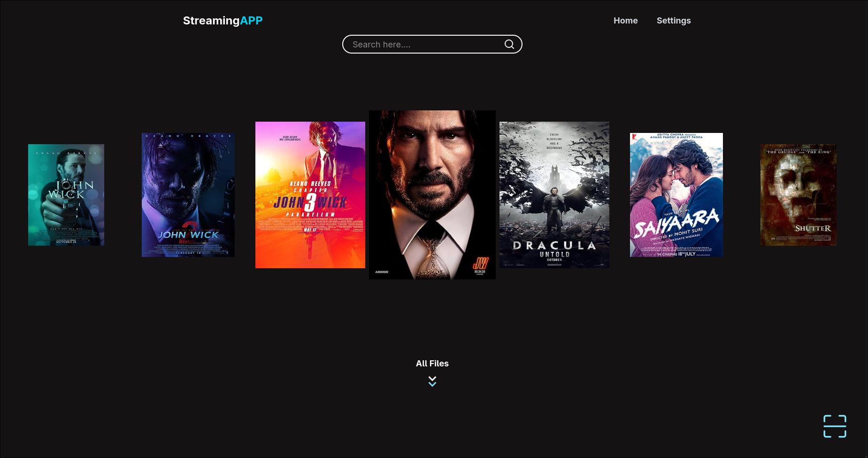Viewport: 868px width, 458px height.
Task: Open the centered John Wick 4 poster
Action: coord(432,194)
